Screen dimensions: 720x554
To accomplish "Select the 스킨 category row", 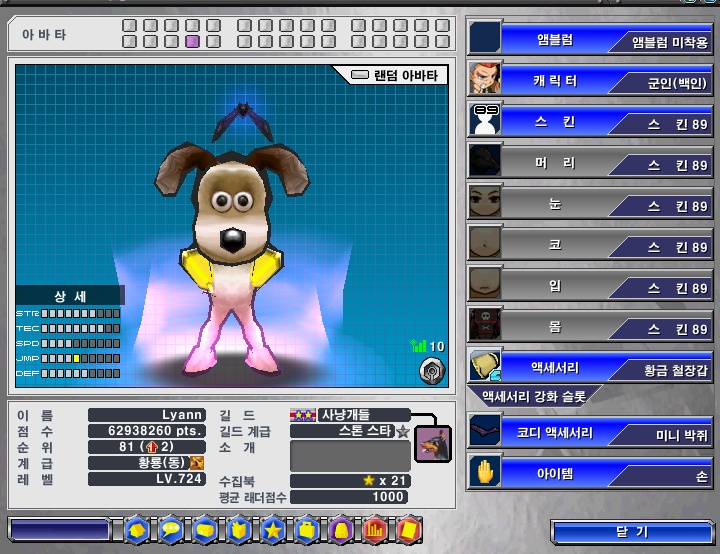I will click(x=590, y=120).
